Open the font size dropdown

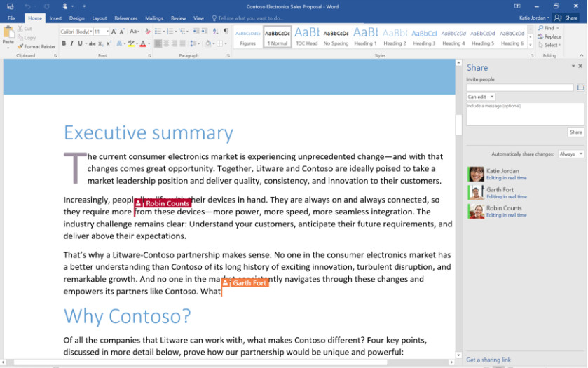[x=107, y=32]
